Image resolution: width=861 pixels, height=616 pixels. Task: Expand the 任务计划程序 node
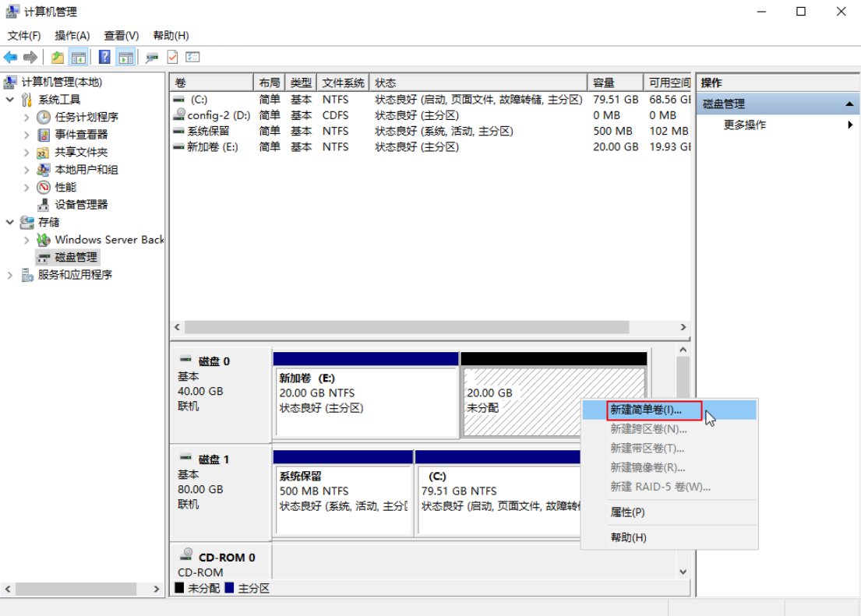[26, 117]
